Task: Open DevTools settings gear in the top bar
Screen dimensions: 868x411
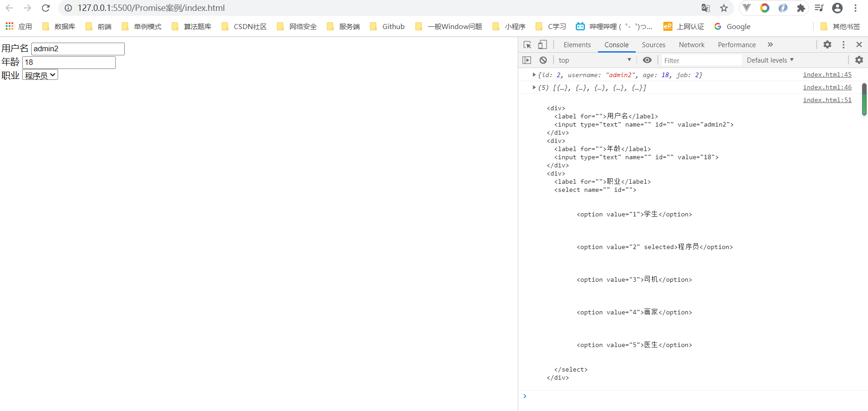Action: click(x=828, y=45)
